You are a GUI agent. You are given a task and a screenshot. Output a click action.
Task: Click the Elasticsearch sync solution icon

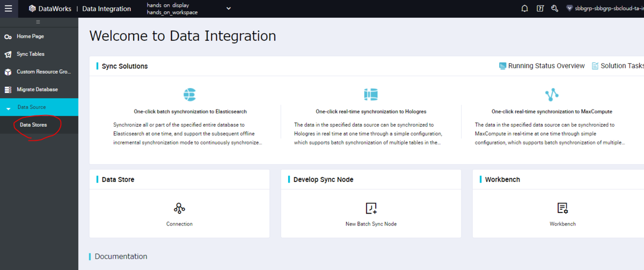coord(190,95)
